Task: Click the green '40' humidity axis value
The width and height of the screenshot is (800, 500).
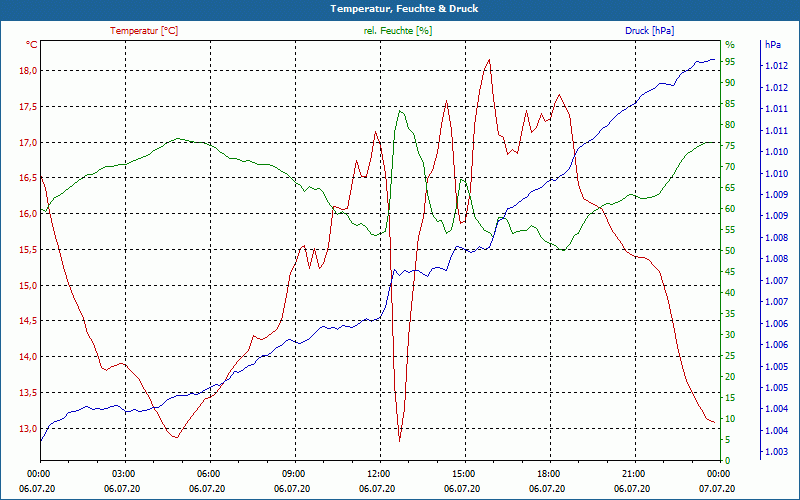Action: [x=730, y=293]
